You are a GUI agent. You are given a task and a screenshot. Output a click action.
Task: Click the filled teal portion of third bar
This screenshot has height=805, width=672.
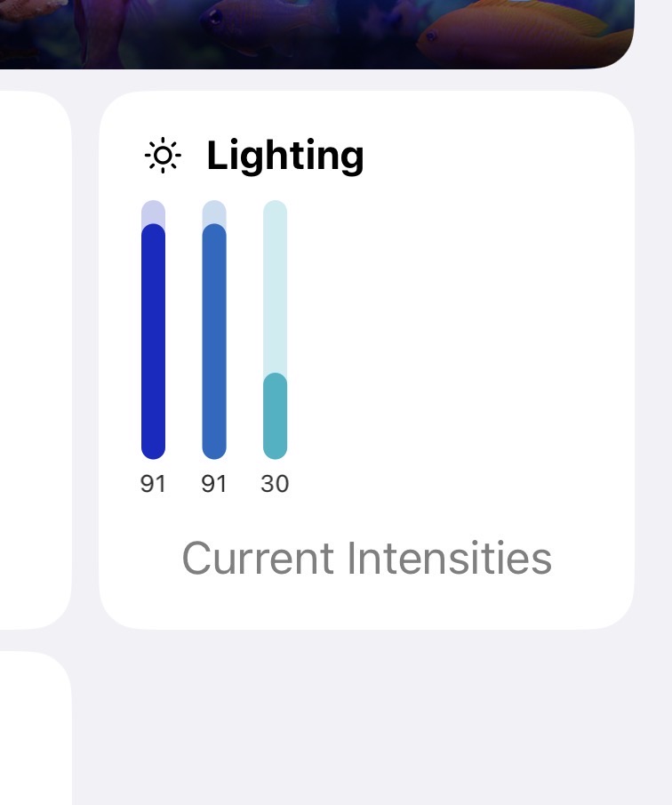point(275,416)
